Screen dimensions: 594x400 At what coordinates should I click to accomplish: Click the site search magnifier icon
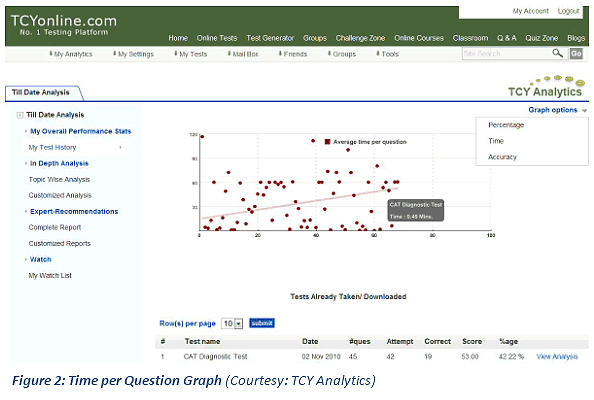point(557,53)
